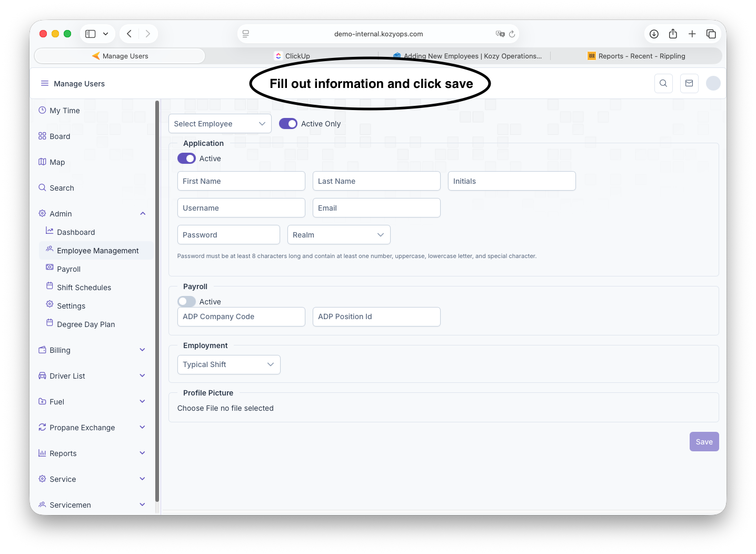Click the hamburger menu icon beside Manage Users
Image resolution: width=756 pixels, height=554 pixels.
[x=45, y=83]
